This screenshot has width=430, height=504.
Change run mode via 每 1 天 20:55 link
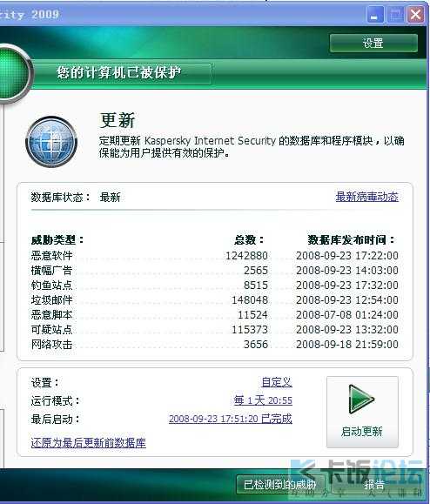tap(263, 400)
